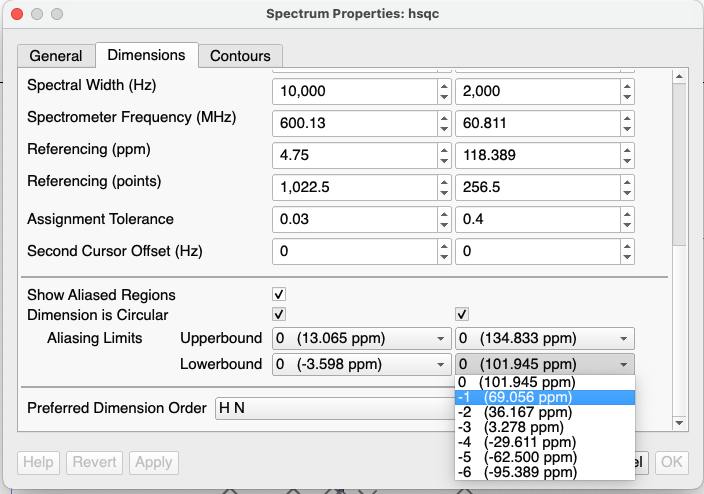Click the scrollbar up arrow

679,76
